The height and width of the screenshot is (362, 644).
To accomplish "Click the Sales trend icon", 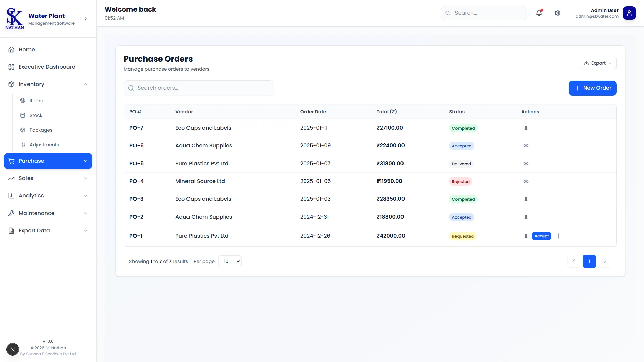I will coord(11,178).
